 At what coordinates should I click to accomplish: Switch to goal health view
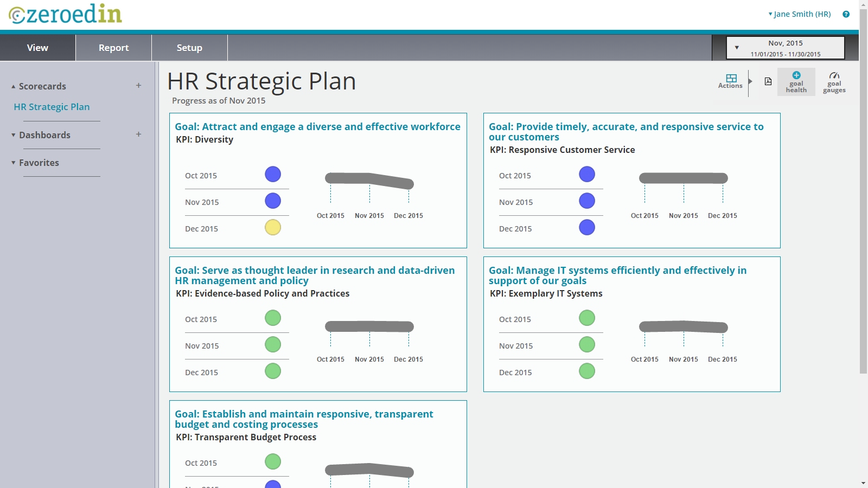[796, 82]
